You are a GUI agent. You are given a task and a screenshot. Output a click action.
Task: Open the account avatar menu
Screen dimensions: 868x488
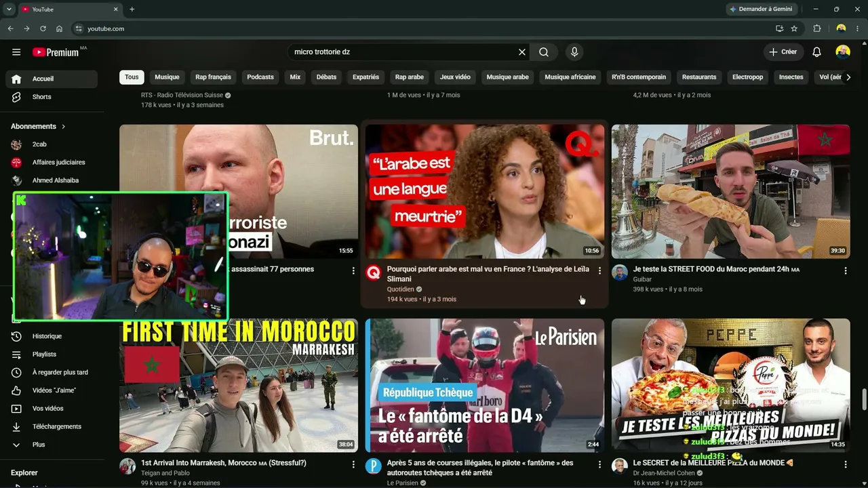pyautogui.click(x=843, y=52)
